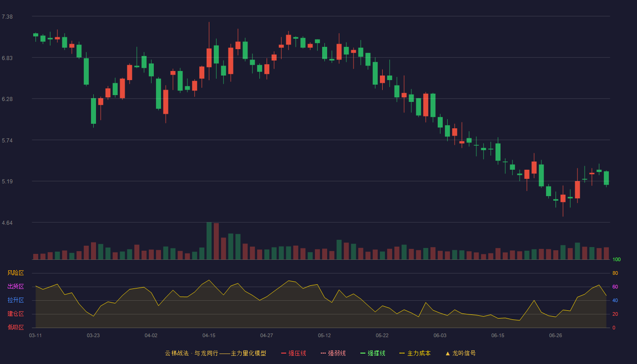This screenshot has width=637, height=364.
Task: Click the 04-02 date label
Action: pos(151,335)
